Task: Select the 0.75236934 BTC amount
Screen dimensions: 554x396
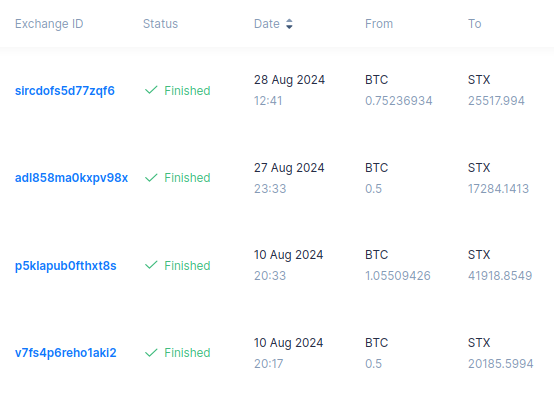Action: coord(399,101)
